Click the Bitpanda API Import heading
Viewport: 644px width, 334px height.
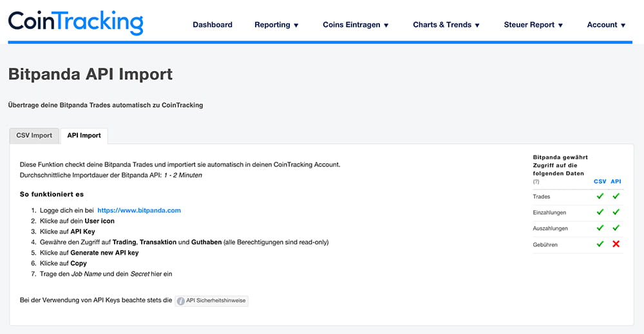(x=90, y=74)
